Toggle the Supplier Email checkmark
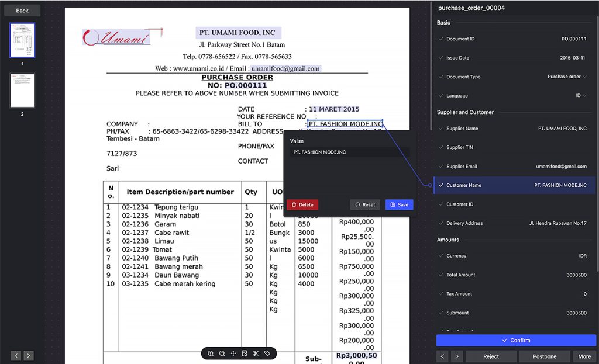Image resolution: width=599 pixels, height=364 pixels. pos(441,167)
